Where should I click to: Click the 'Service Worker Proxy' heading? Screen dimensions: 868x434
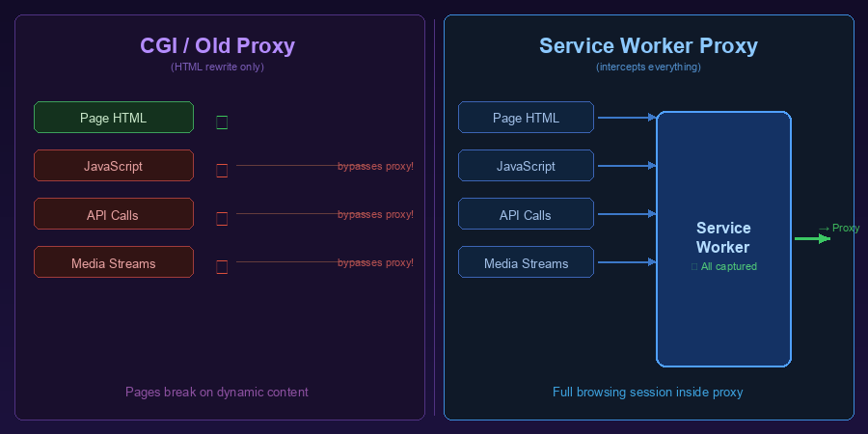tap(648, 45)
